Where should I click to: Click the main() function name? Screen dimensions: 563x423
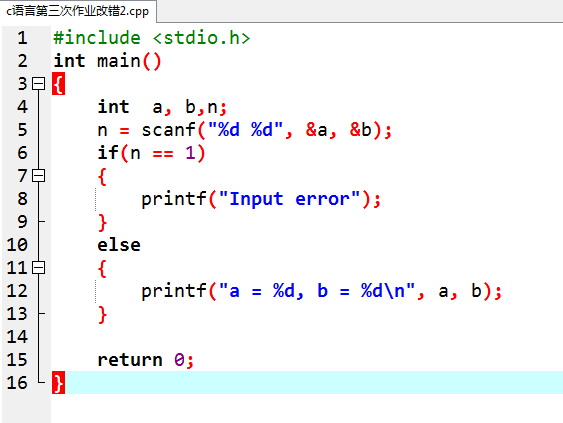(x=118, y=61)
